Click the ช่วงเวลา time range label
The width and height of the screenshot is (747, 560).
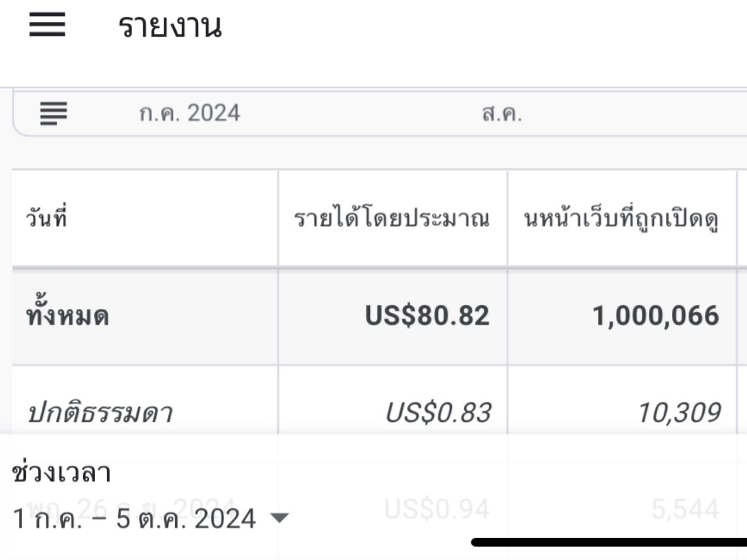pos(61,472)
